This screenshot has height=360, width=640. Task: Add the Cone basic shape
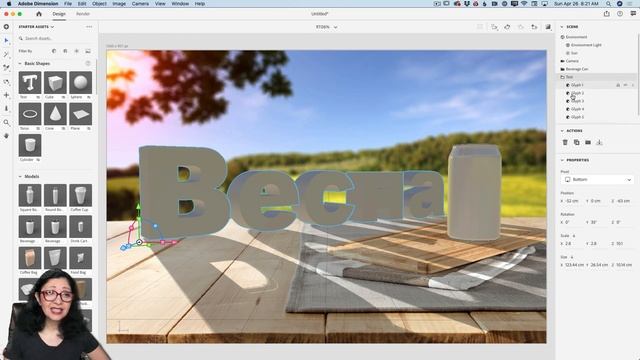[55, 114]
